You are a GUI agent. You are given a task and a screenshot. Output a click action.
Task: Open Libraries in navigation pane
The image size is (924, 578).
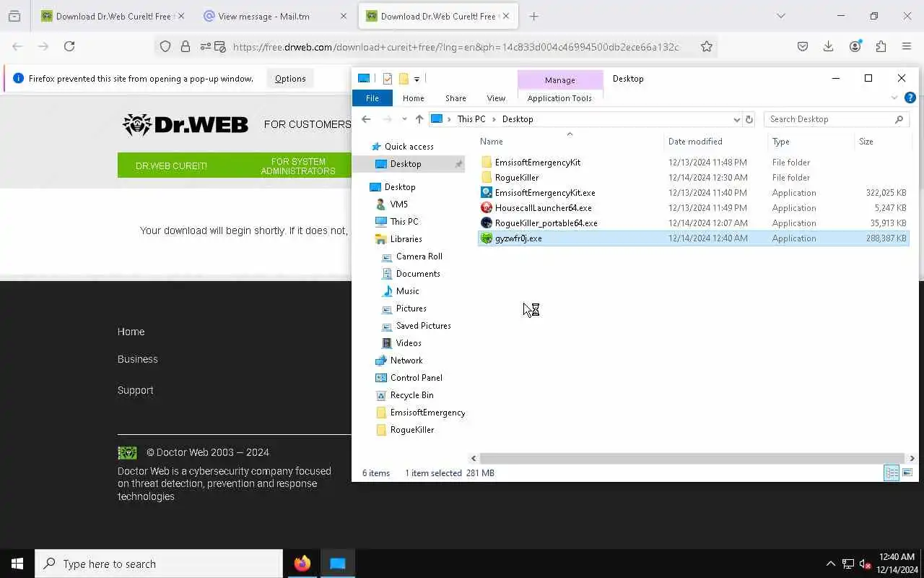point(406,239)
